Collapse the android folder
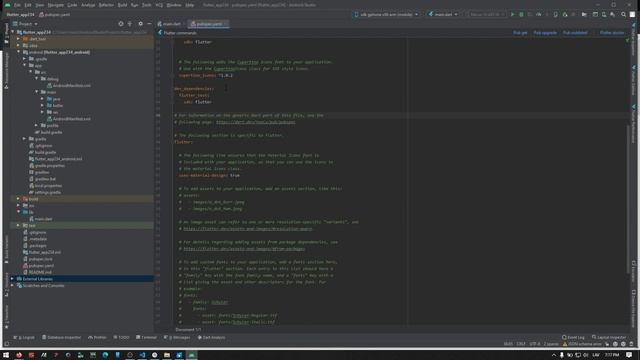 pos(18,52)
